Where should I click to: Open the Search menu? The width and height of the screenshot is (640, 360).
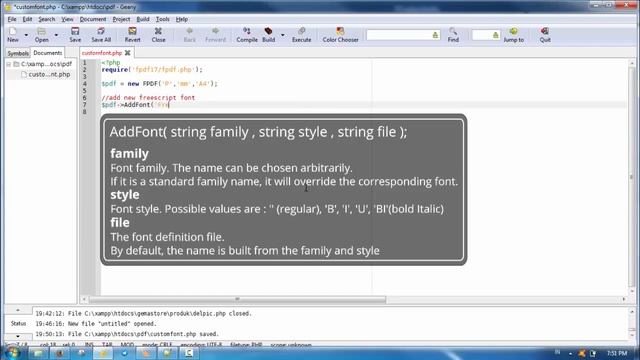tap(47, 19)
